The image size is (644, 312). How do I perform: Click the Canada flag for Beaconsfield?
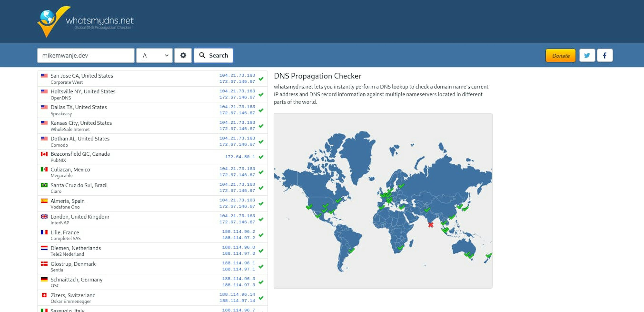44,154
